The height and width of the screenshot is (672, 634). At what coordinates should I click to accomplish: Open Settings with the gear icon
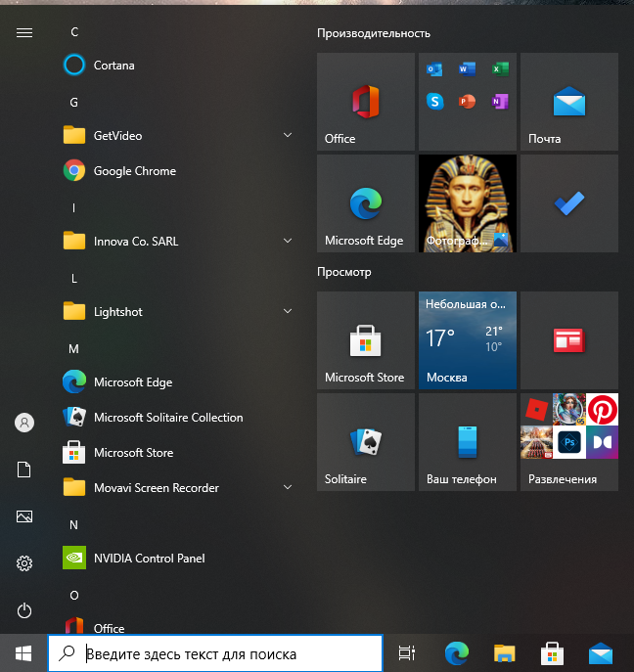click(x=24, y=563)
